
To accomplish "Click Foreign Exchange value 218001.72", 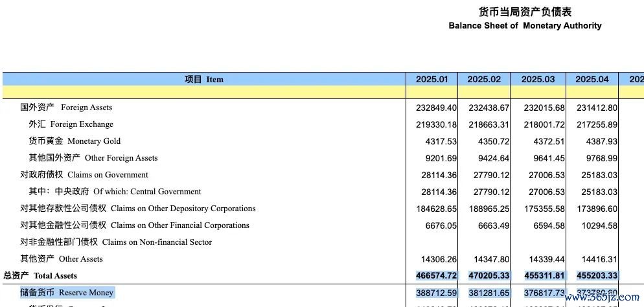I will 544,125.
